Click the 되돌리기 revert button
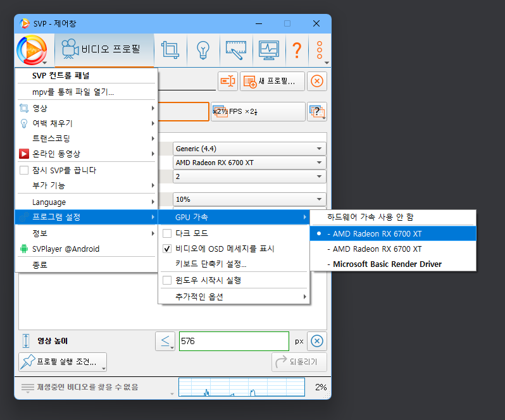 coord(299,362)
